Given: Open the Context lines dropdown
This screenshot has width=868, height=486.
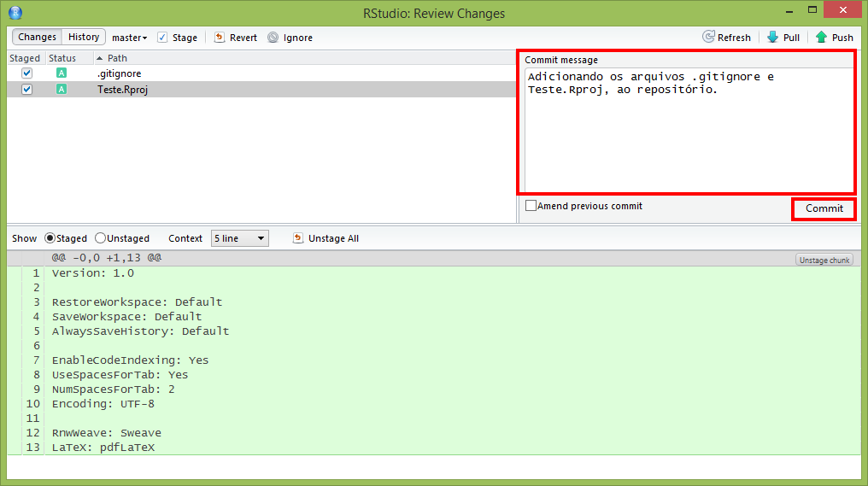Looking at the screenshot, I should (x=240, y=238).
